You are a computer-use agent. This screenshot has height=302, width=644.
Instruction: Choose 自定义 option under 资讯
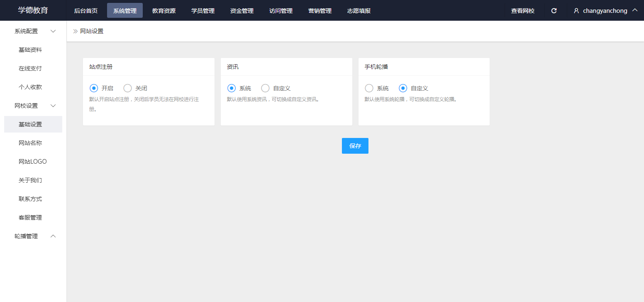pyautogui.click(x=265, y=88)
